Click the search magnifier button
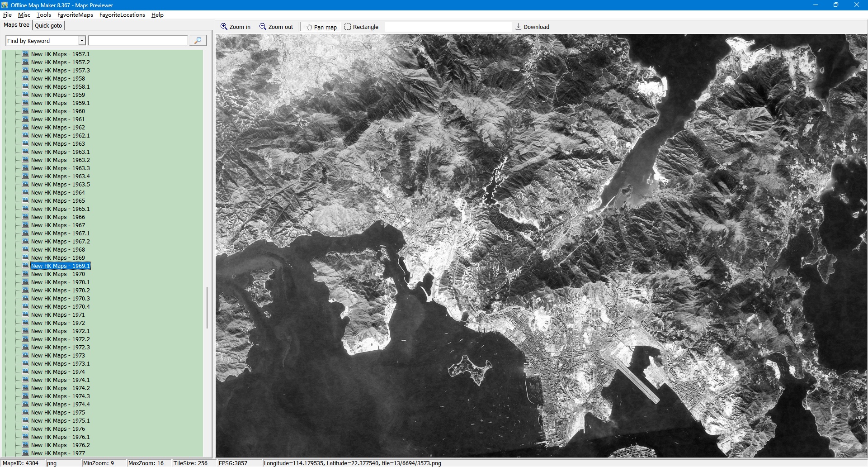This screenshot has height=467, width=868. (198, 41)
